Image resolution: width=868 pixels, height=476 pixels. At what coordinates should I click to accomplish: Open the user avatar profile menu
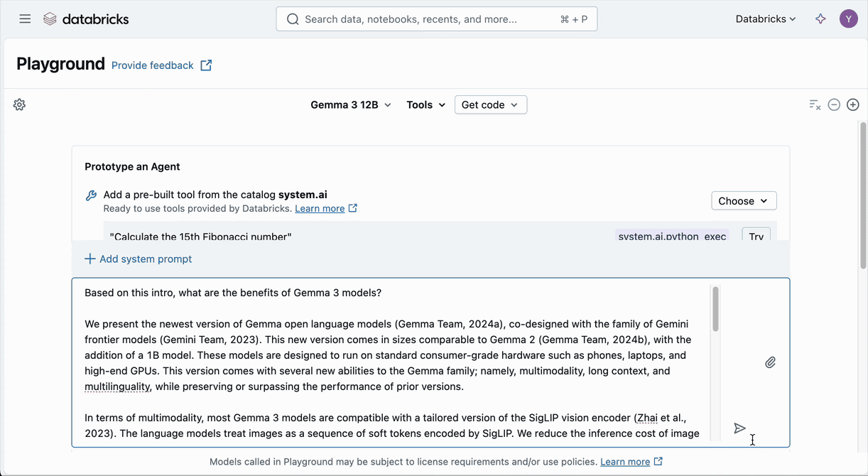[x=848, y=19]
